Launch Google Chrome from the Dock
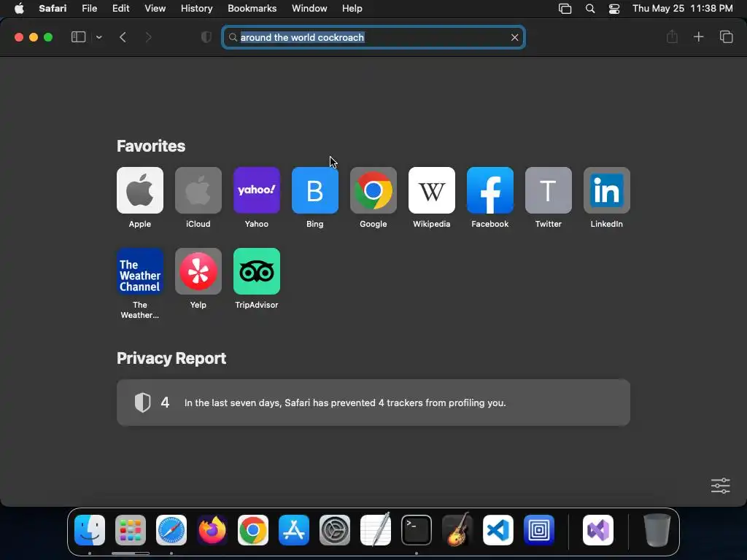This screenshot has height=560, width=747. (253, 530)
